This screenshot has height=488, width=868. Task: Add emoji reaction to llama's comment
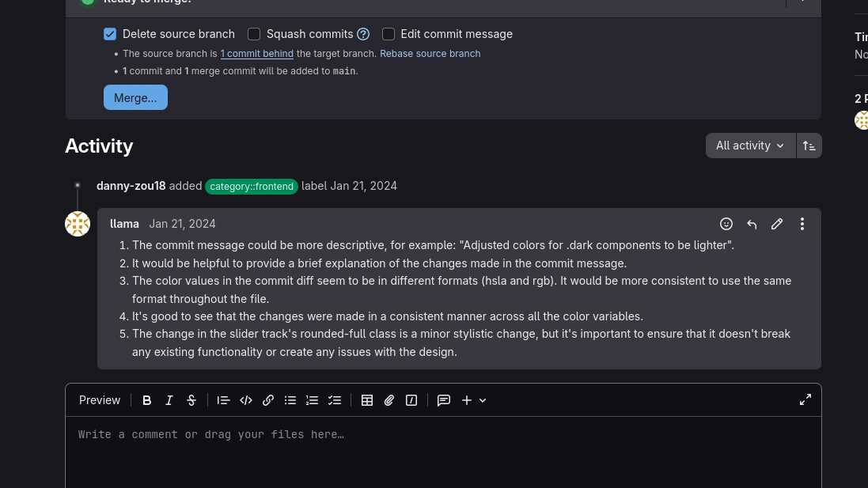click(x=726, y=224)
